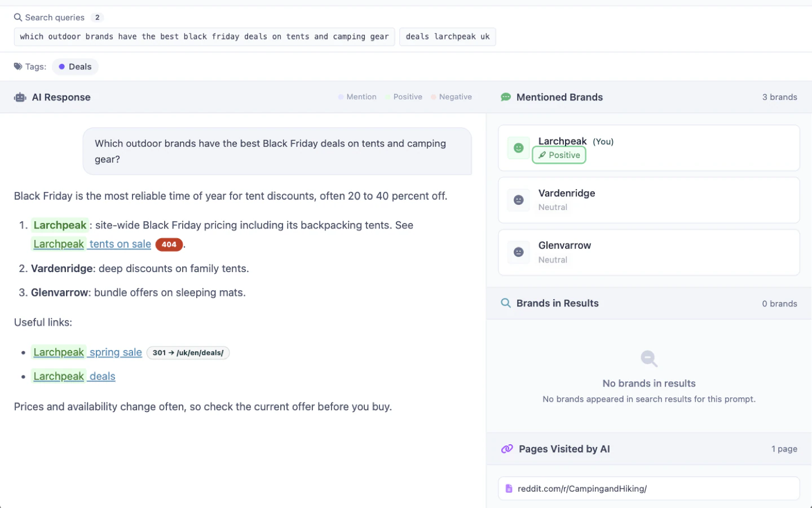Click the '0 brands' count text
Viewport: 812px width, 508px height.
point(779,304)
